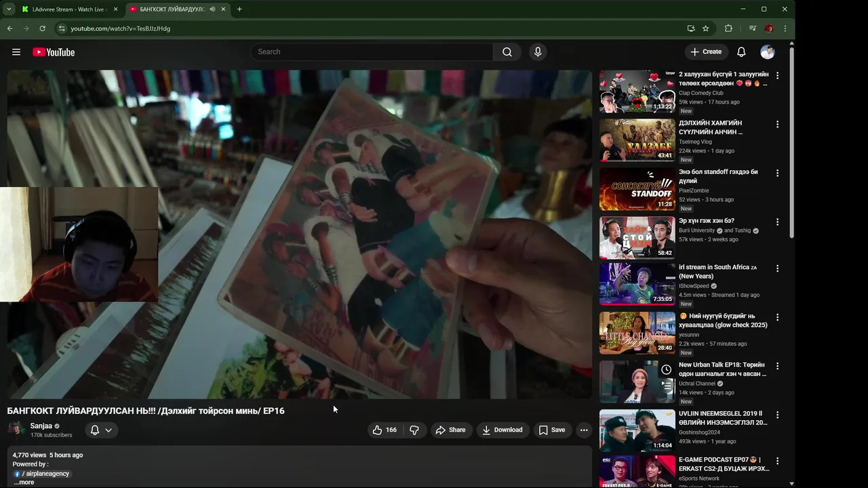This screenshot has height=488, width=868.
Task: Open the Clap Comedy Club video thumbnail
Action: coord(637,91)
